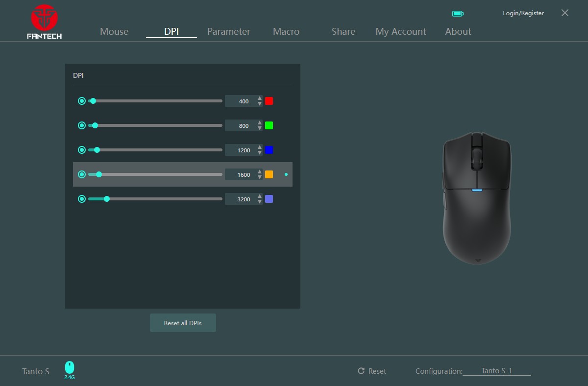588x386 pixels.
Task: Toggle the 400 DPI stage on or off
Action: point(82,101)
